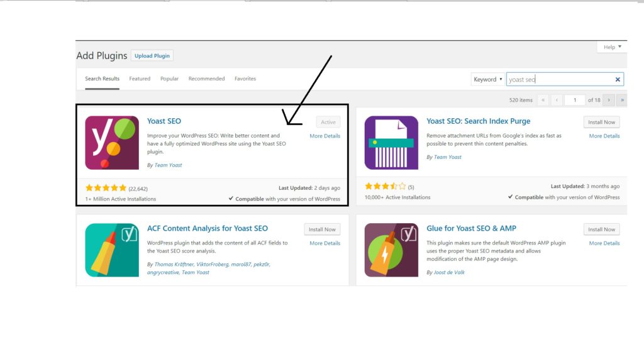
Task: Click 'Last Updated: 2 days ago' text
Action: [x=309, y=188]
